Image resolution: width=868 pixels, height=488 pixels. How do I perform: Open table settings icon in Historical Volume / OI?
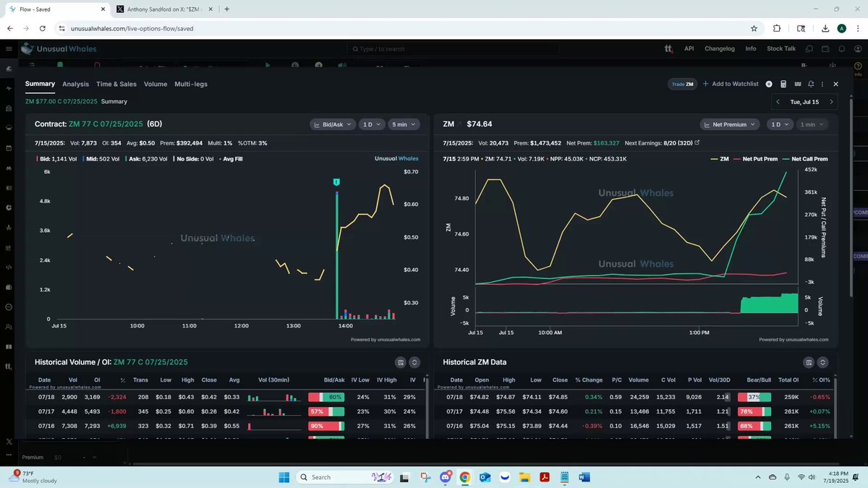click(401, 362)
